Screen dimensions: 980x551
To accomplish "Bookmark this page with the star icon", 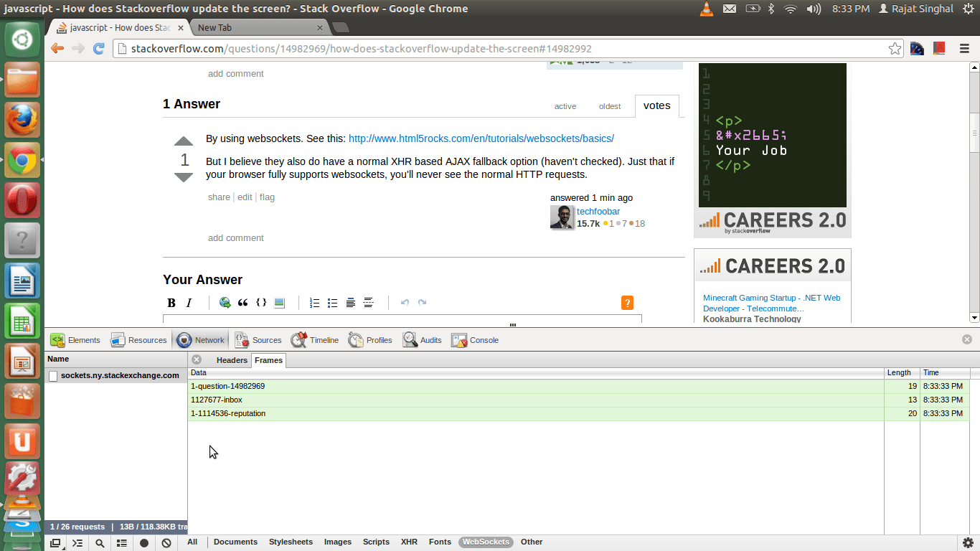I will 895,49.
